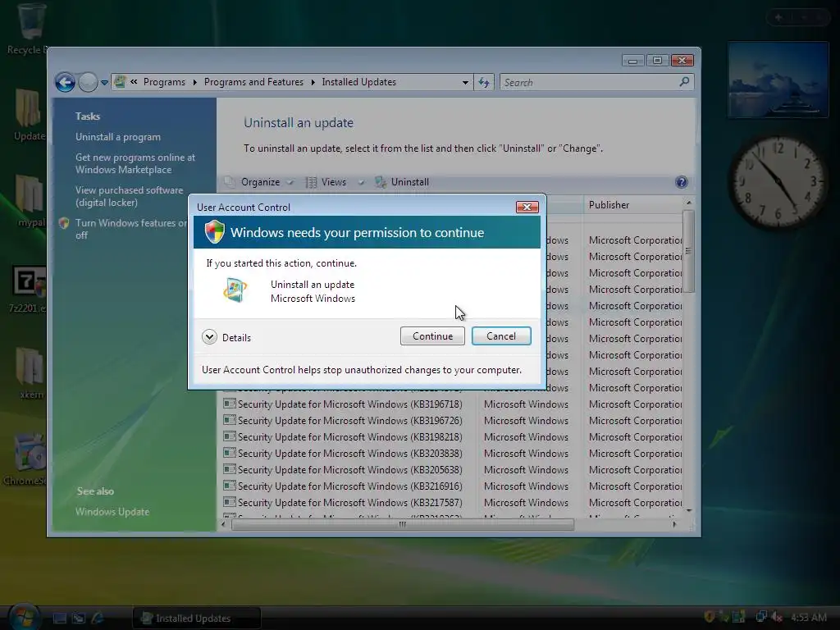Viewport: 840px width, 630px height.
Task: Open the Views dropdown arrow
Action: click(x=361, y=182)
